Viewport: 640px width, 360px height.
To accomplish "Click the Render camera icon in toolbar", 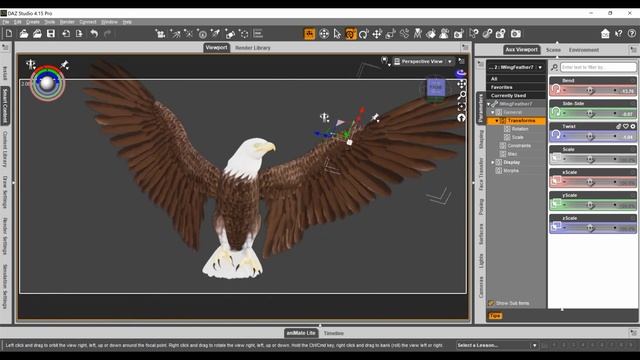I will [516, 34].
